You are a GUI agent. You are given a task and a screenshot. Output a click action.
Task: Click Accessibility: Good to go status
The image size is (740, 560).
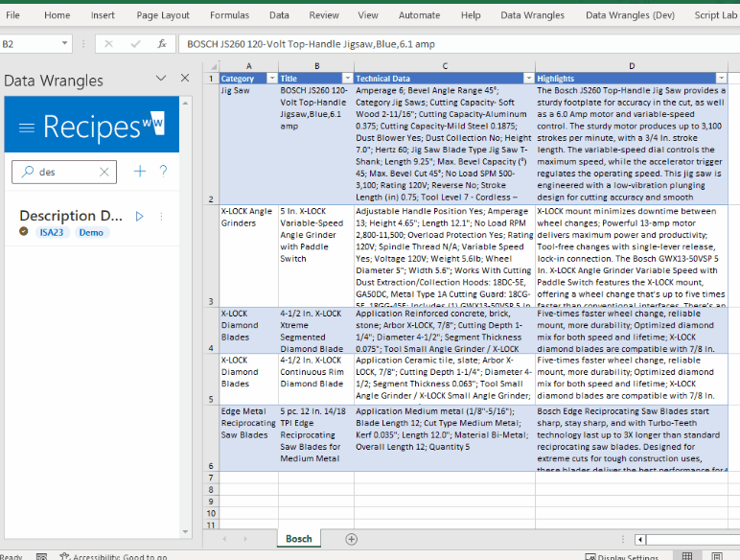pyautogui.click(x=113, y=556)
